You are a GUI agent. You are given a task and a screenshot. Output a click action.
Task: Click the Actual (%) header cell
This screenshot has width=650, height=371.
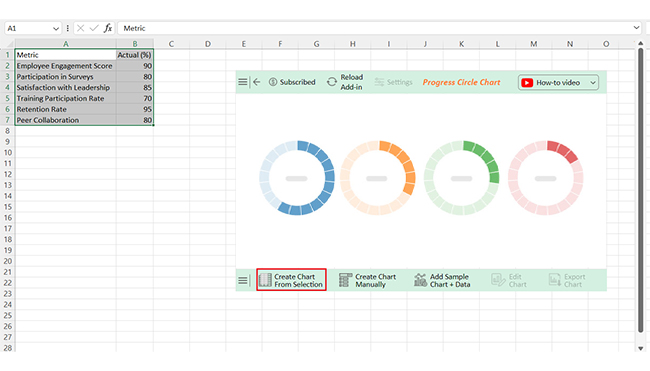pos(135,55)
